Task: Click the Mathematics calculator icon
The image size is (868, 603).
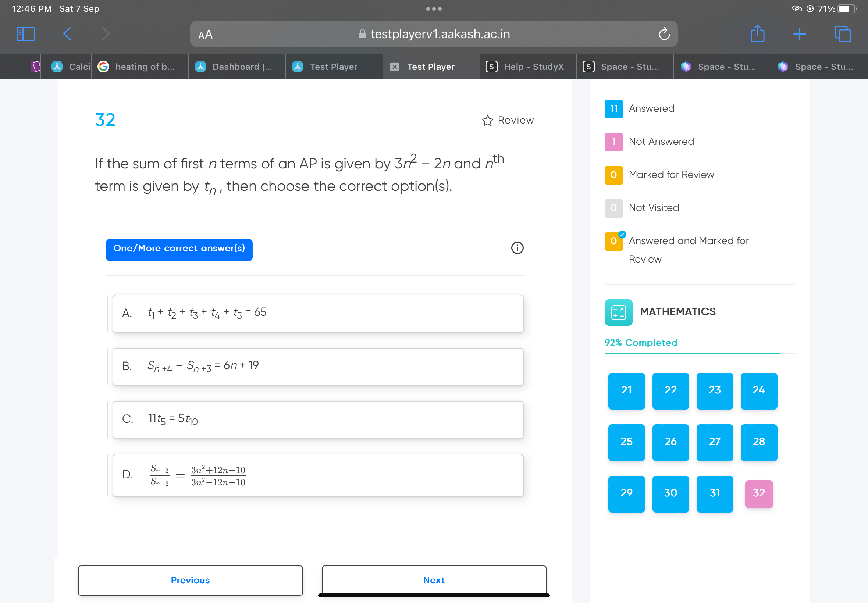Action: click(x=618, y=312)
